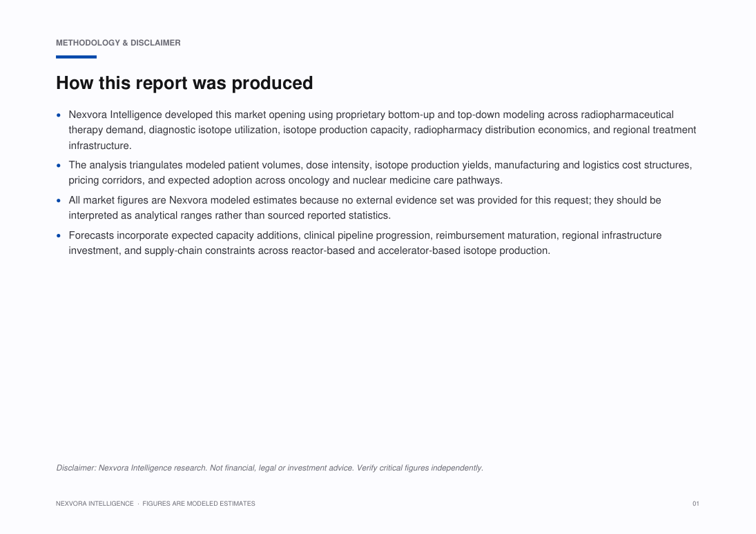Click the page number 01
The height and width of the screenshot is (534, 756).
pyautogui.click(x=696, y=504)
